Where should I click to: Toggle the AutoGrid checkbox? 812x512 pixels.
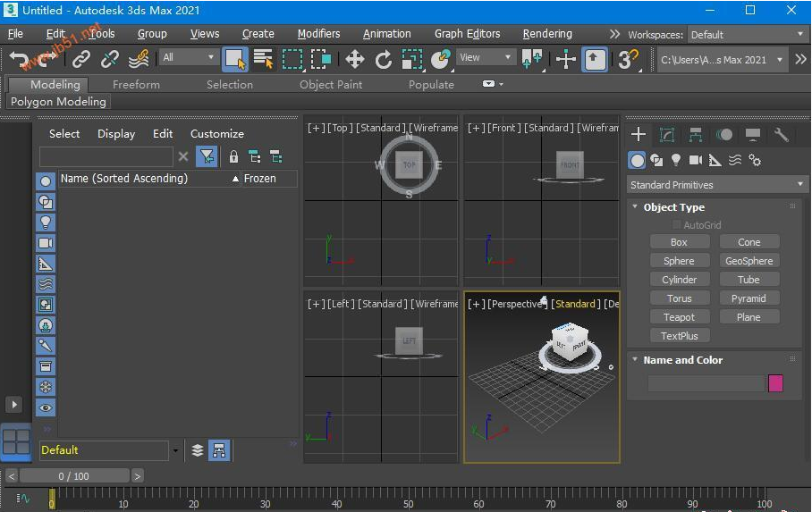coord(677,225)
